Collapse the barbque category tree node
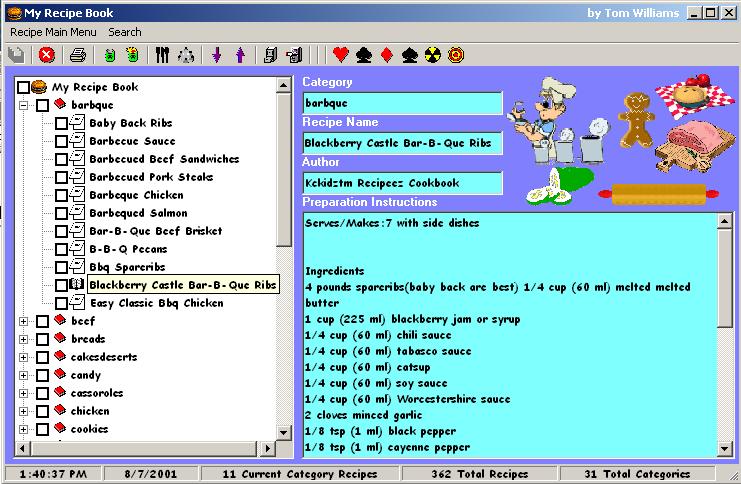The width and height of the screenshot is (741, 484). [23, 105]
